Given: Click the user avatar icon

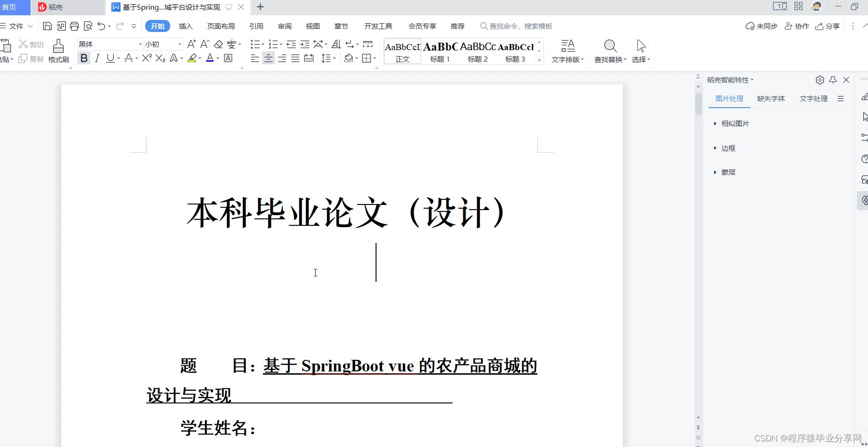Looking at the screenshot, I should pos(817,6).
